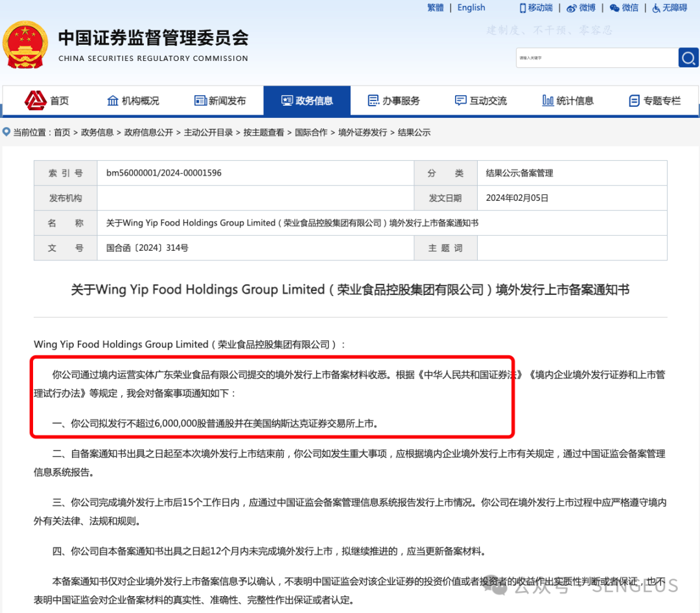Click the 主题词 table label
Viewport: 700px width, 613px height.
point(445,248)
